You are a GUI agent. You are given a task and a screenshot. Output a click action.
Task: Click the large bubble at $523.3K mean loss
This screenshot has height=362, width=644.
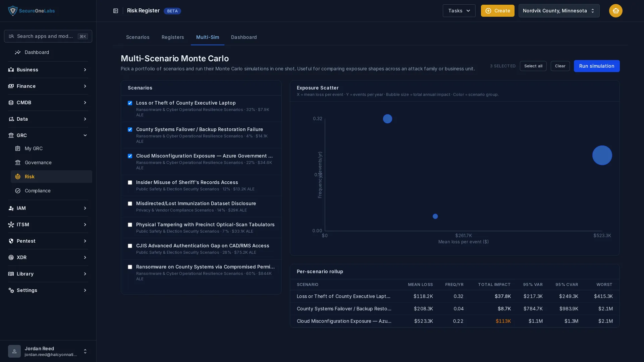(x=602, y=155)
